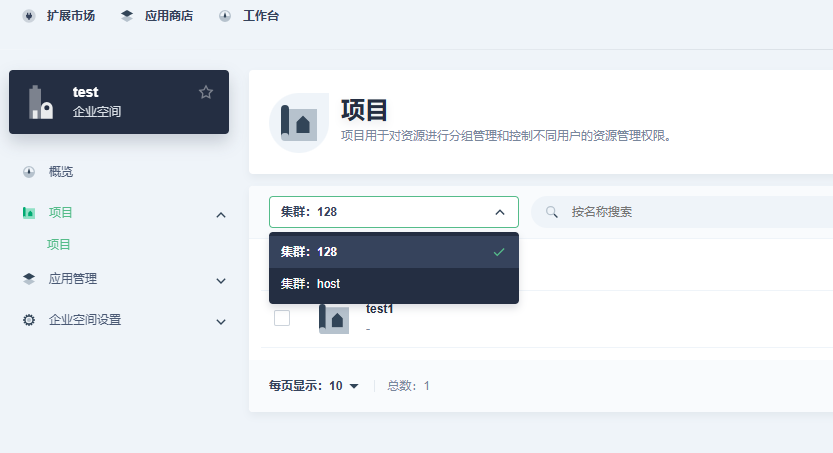Click the 应用管理 sidebar icon
The width and height of the screenshot is (833, 453).
pos(29,279)
